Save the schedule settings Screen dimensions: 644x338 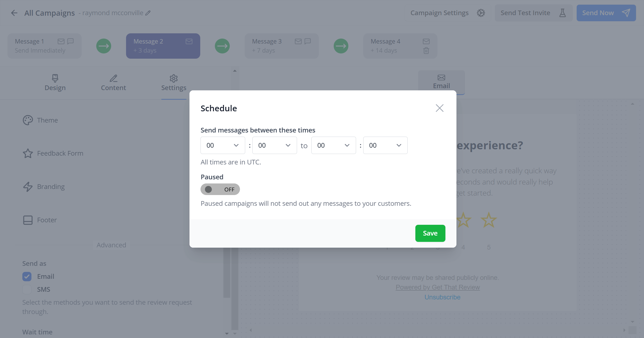pos(430,233)
